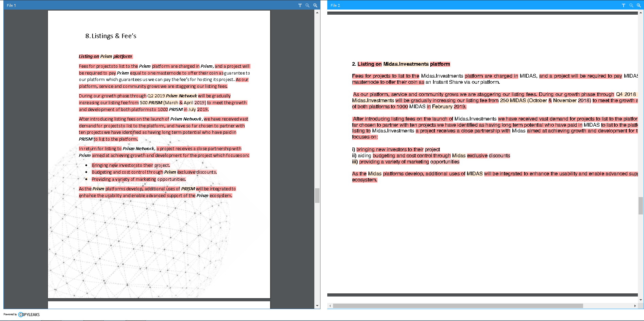Click 'PRISM to list to the platform.' line

click(x=109, y=139)
